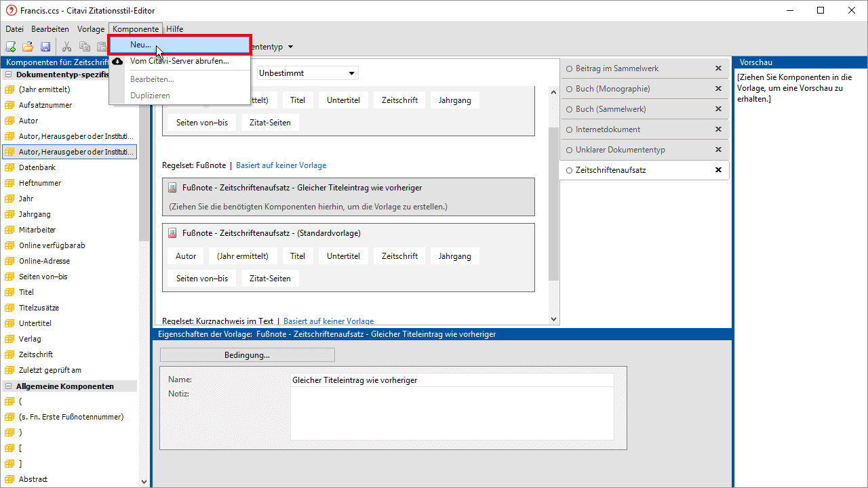Select the Buch (Sammelwerk) radio button

570,109
